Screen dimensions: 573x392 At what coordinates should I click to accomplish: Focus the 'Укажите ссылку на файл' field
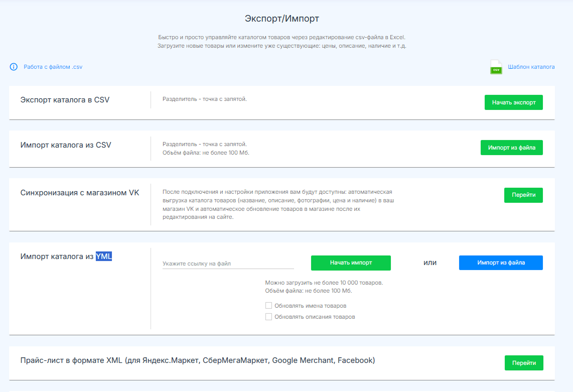pyautogui.click(x=228, y=264)
